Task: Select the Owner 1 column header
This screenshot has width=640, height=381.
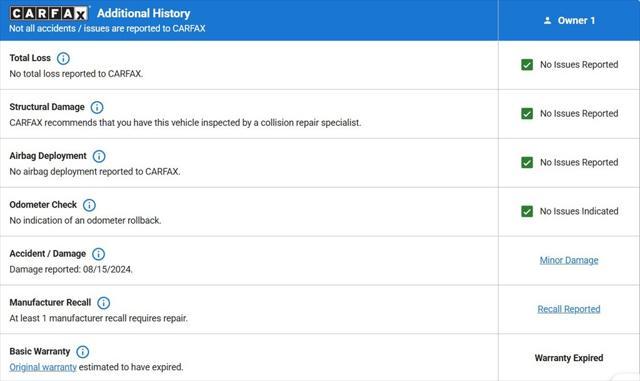Action: click(x=569, y=20)
